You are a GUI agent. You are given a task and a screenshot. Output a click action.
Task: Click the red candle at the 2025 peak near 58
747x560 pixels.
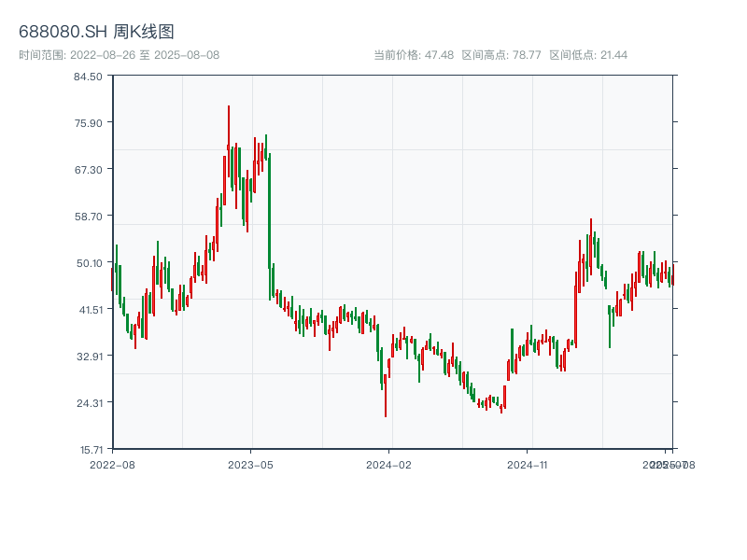point(591,246)
